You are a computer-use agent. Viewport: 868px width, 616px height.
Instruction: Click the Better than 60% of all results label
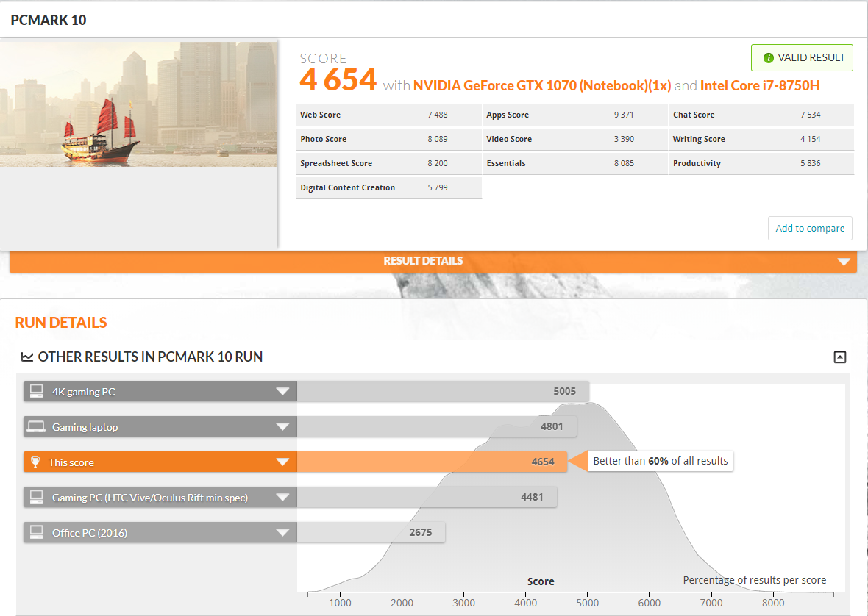[x=661, y=461]
